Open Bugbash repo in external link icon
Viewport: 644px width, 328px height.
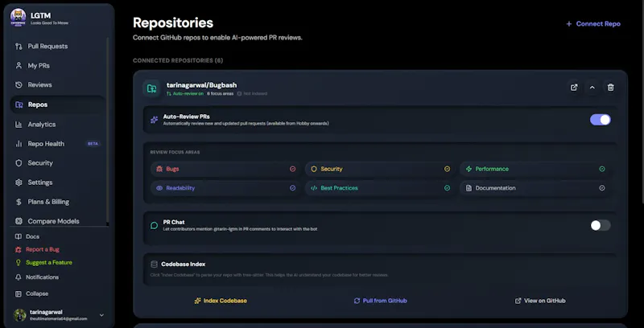pos(574,88)
